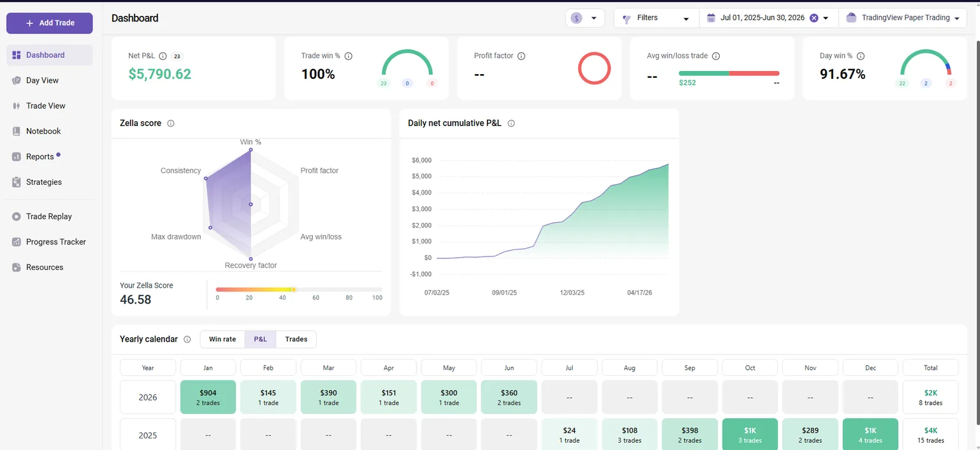Open the date range dropdown arrow
This screenshot has width=980, height=450.
coord(826,18)
